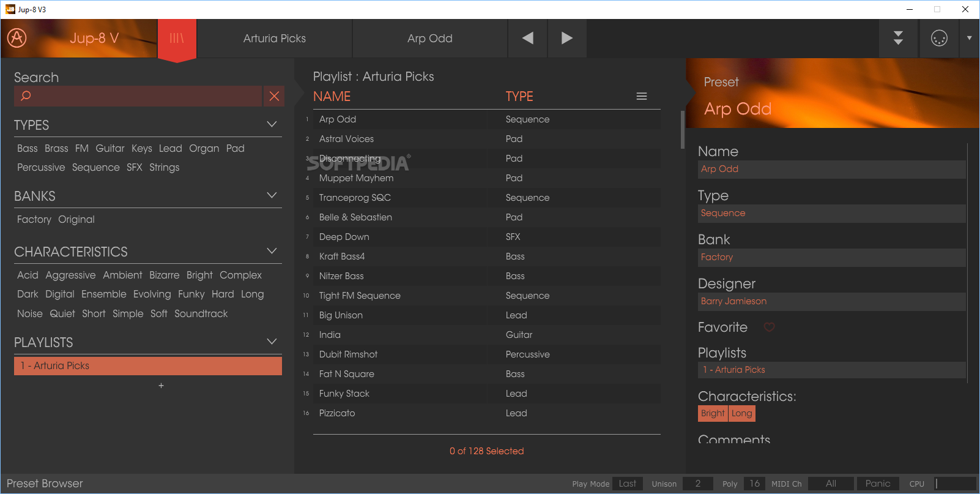Open the MIDI connector settings icon
Screen dimensions: 980x494
[939, 38]
